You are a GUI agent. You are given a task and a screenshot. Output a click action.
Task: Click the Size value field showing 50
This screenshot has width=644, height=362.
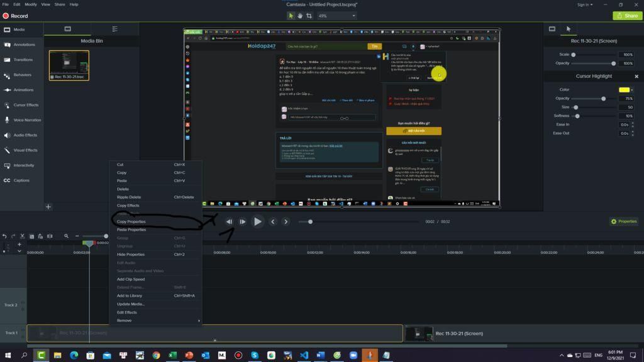pyautogui.click(x=626, y=107)
